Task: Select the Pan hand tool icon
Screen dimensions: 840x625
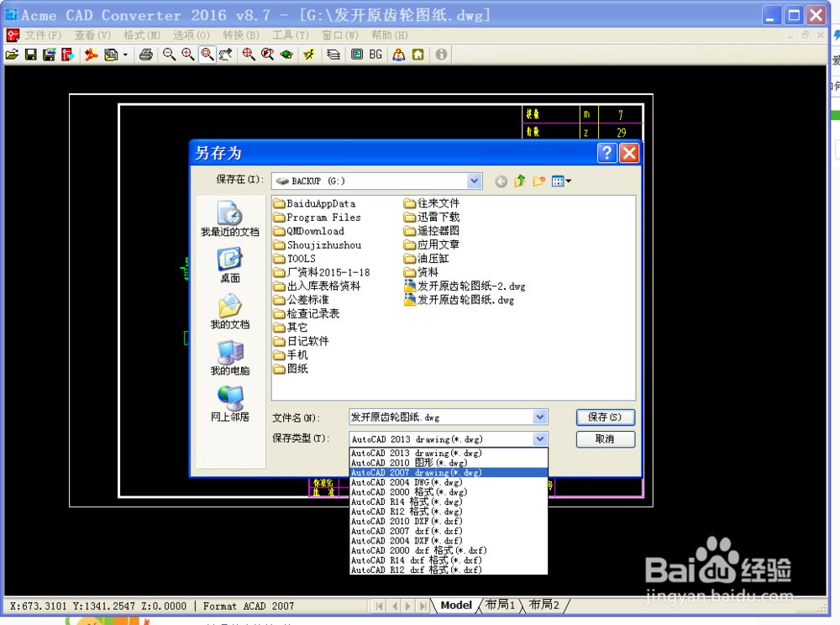Action: pyautogui.click(x=225, y=55)
